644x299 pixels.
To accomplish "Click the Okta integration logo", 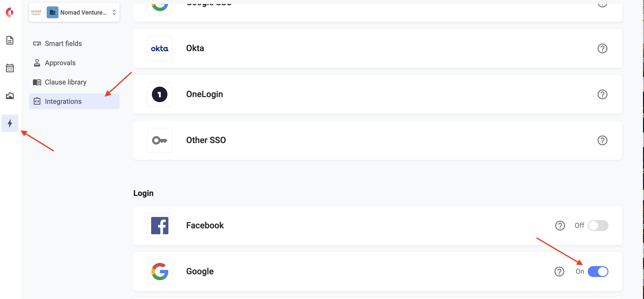I will [x=160, y=48].
